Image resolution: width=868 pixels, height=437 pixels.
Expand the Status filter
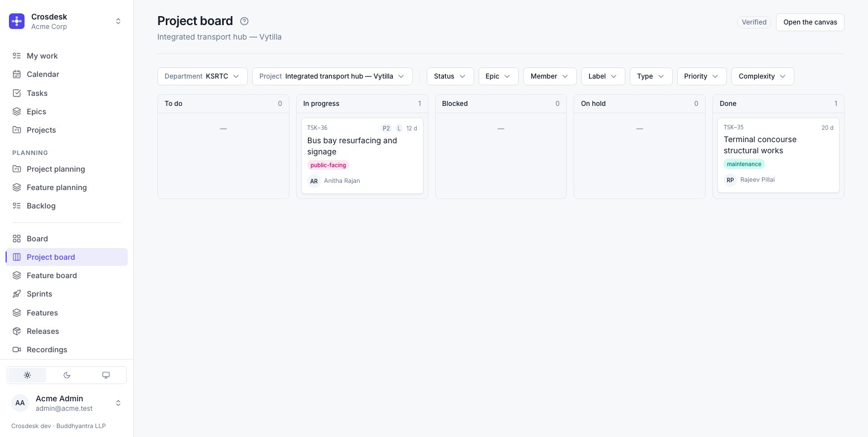[450, 76]
